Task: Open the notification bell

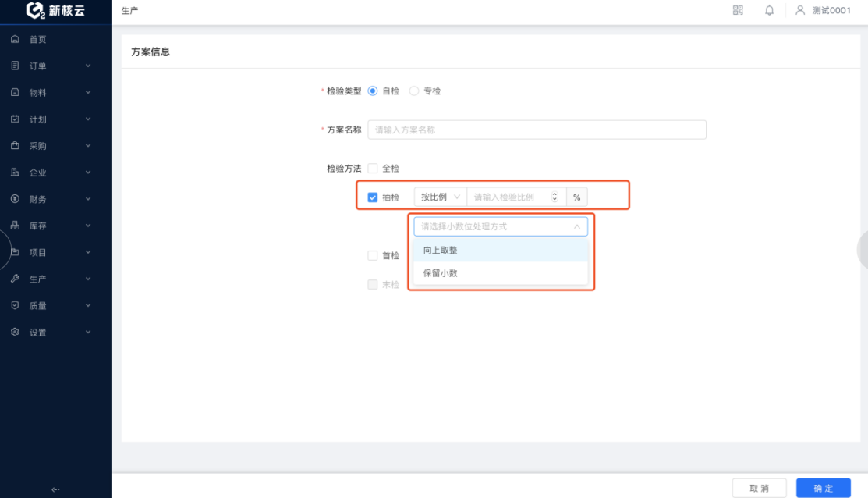Action: [x=770, y=10]
